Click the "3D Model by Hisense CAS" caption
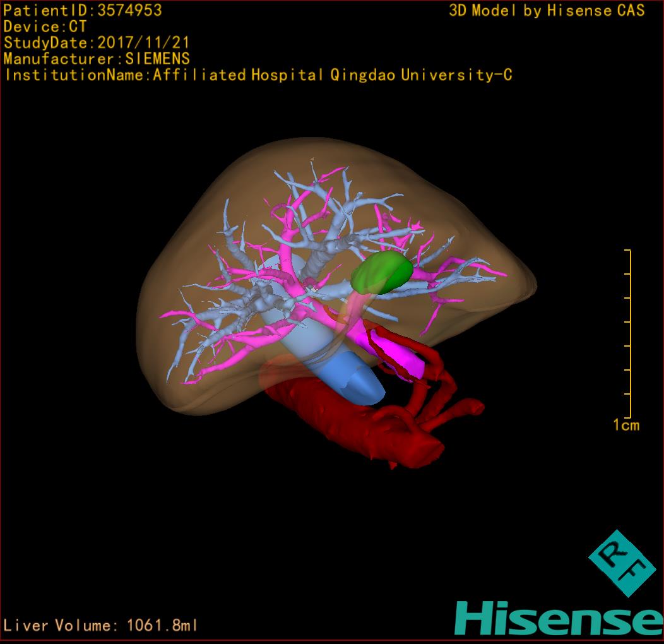This screenshot has height=644, width=664. pyautogui.click(x=547, y=11)
